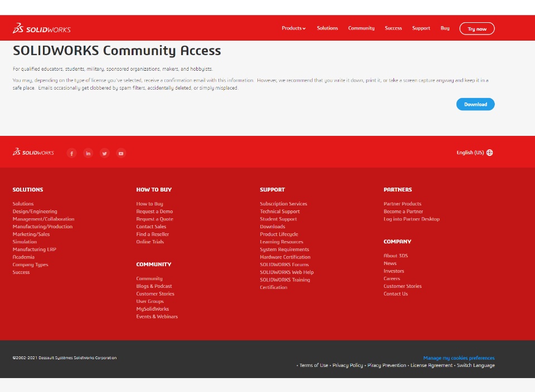Open the Simulation footer link
This screenshot has height=392, width=535.
[x=25, y=242]
